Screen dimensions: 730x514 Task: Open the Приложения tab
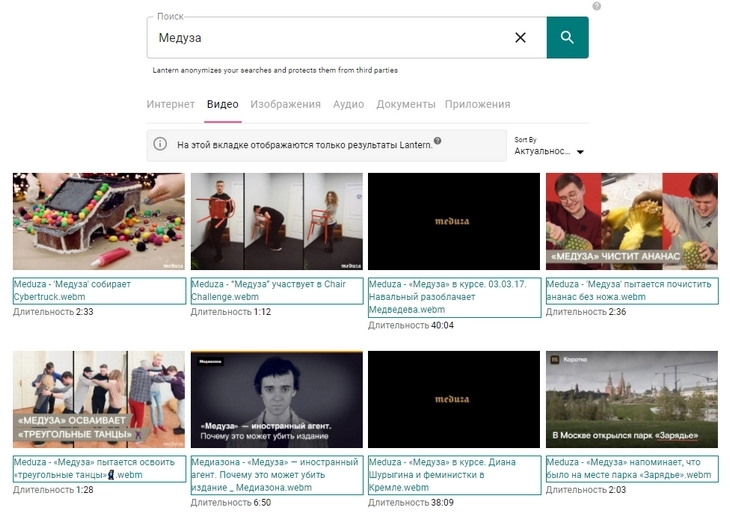coord(477,104)
